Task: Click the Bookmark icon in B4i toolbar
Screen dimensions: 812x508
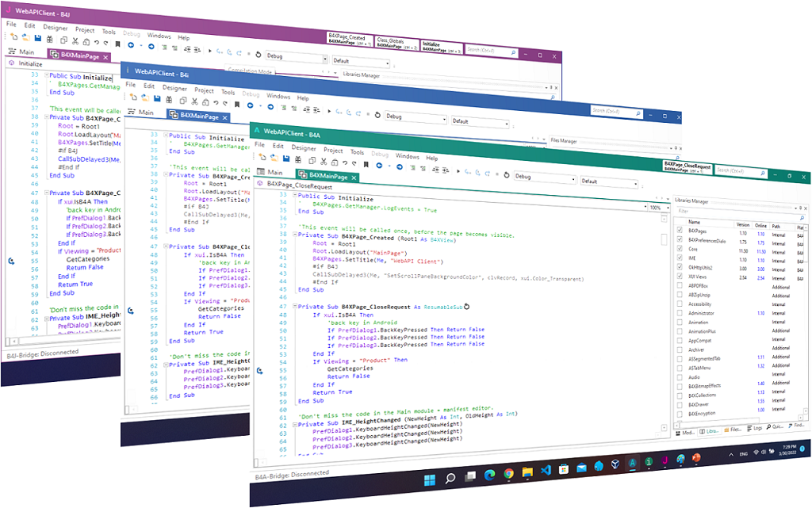Action: 236,104
